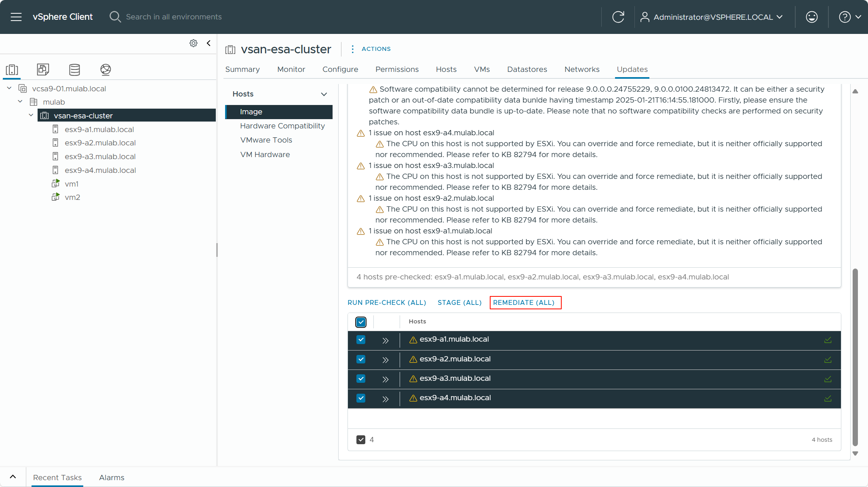Click the search in all environments field
This screenshot has width=868, height=487.
tap(174, 17)
